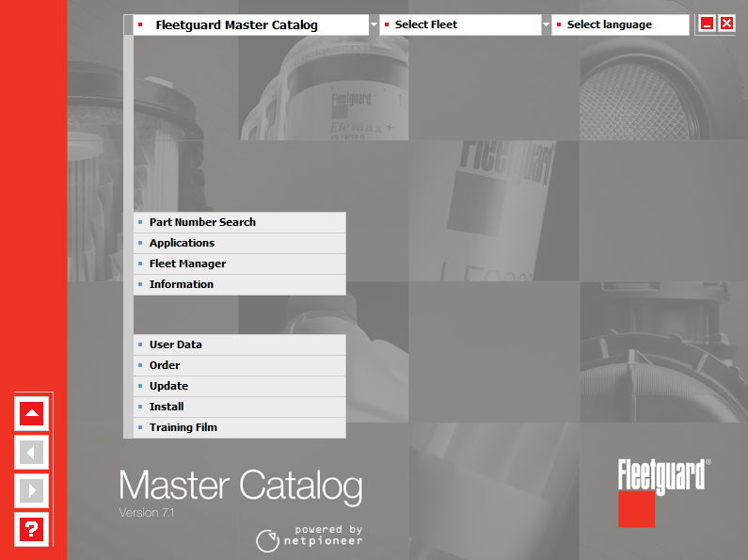Image resolution: width=748 pixels, height=560 pixels.
Task: Open Part Number Search
Action: (202, 222)
